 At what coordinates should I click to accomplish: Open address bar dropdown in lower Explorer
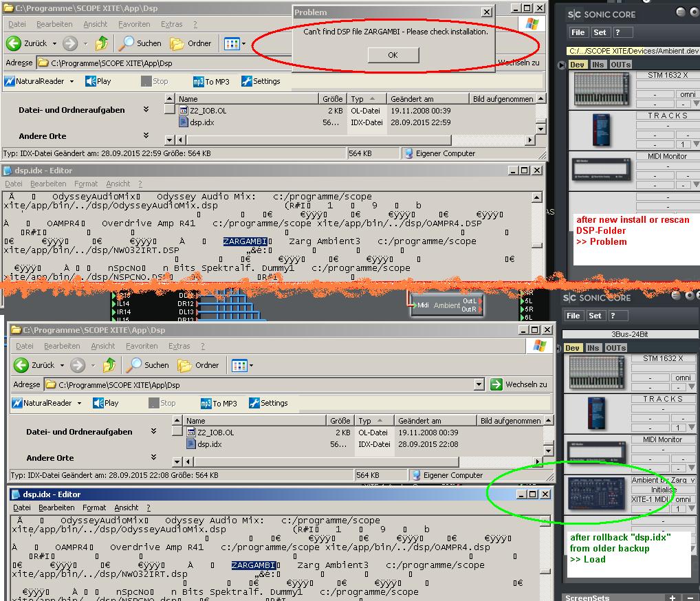click(x=479, y=384)
